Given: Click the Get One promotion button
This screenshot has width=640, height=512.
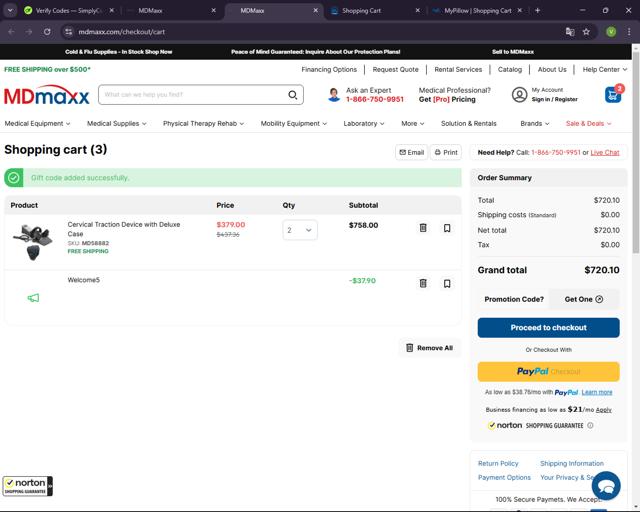Looking at the screenshot, I should pos(584,299).
